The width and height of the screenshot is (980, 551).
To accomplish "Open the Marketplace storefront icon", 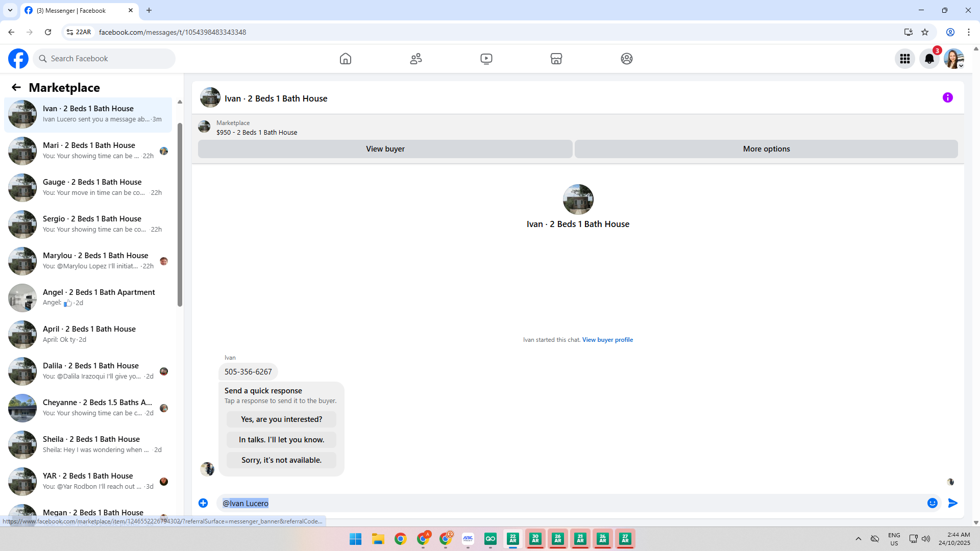I will [x=556, y=59].
